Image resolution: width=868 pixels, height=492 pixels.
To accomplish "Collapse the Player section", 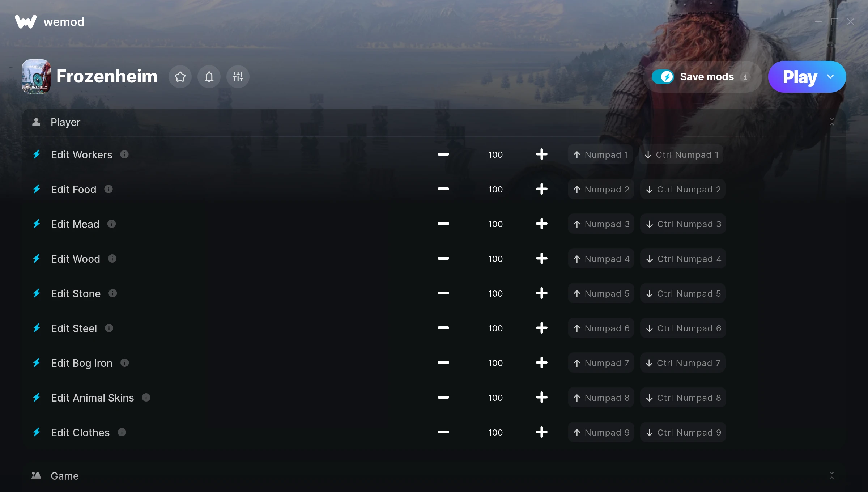I will tap(831, 122).
